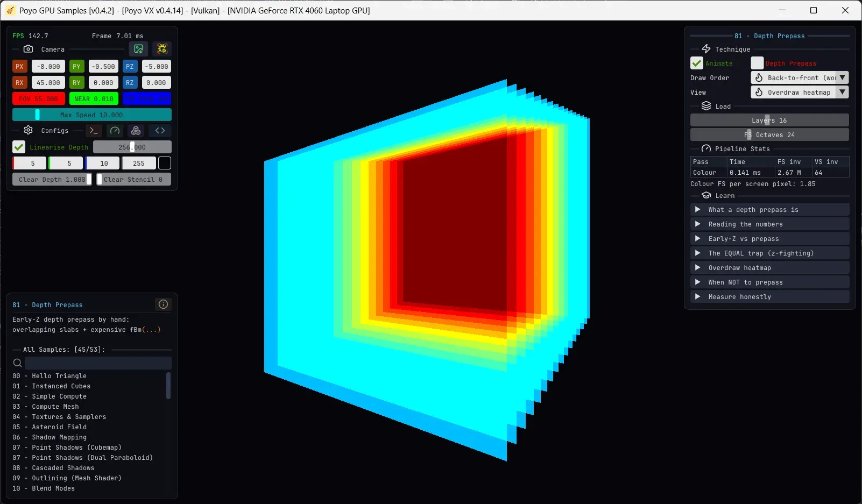Open the speedometer performance config icon
Screen dimensions: 862x504
click(115, 131)
